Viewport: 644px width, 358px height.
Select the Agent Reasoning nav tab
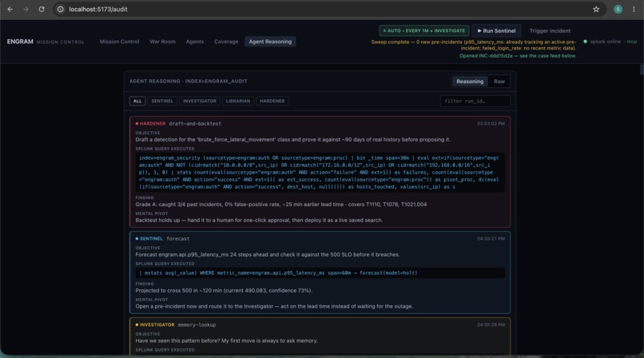point(270,42)
